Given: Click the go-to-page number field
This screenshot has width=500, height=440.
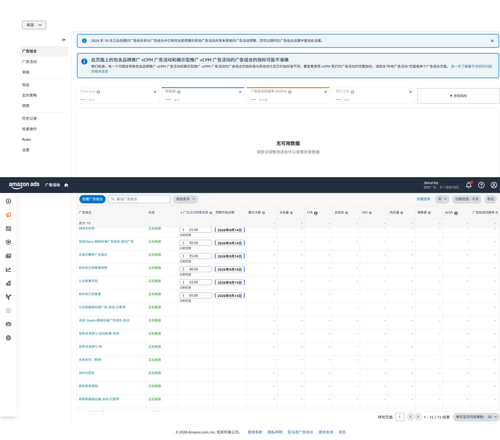Looking at the screenshot, I should coord(399,417).
